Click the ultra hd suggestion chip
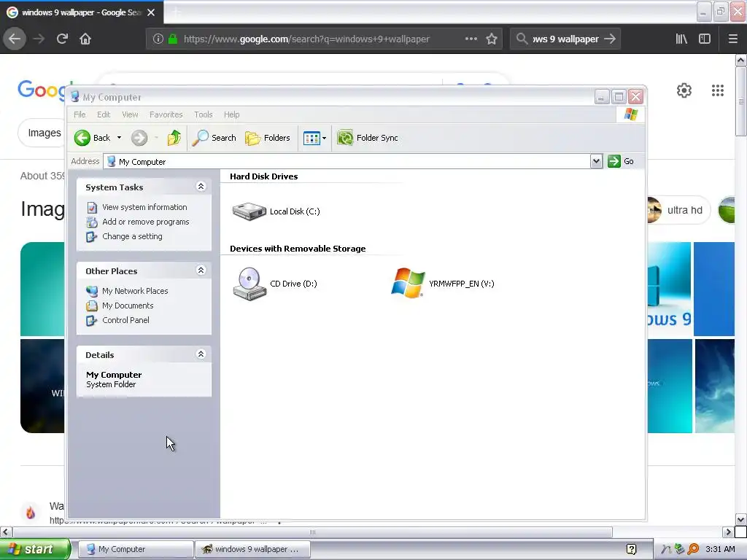The width and height of the screenshot is (747, 560). coord(684,210)
